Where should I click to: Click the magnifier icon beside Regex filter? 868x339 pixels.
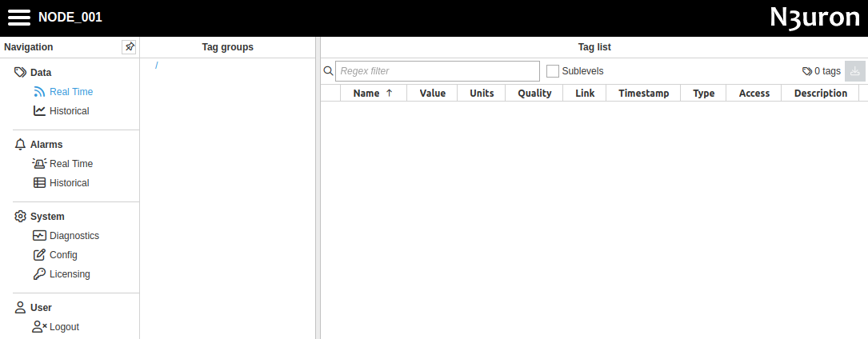[328, 71]
